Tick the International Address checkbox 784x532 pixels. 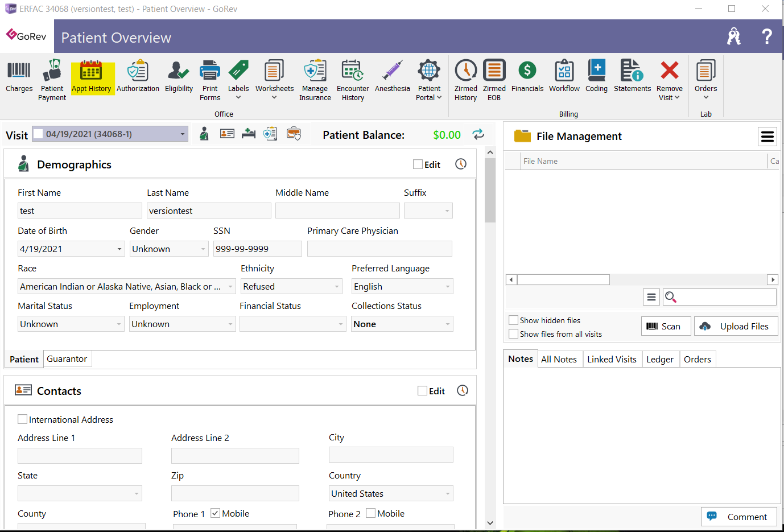coord(23,419)
